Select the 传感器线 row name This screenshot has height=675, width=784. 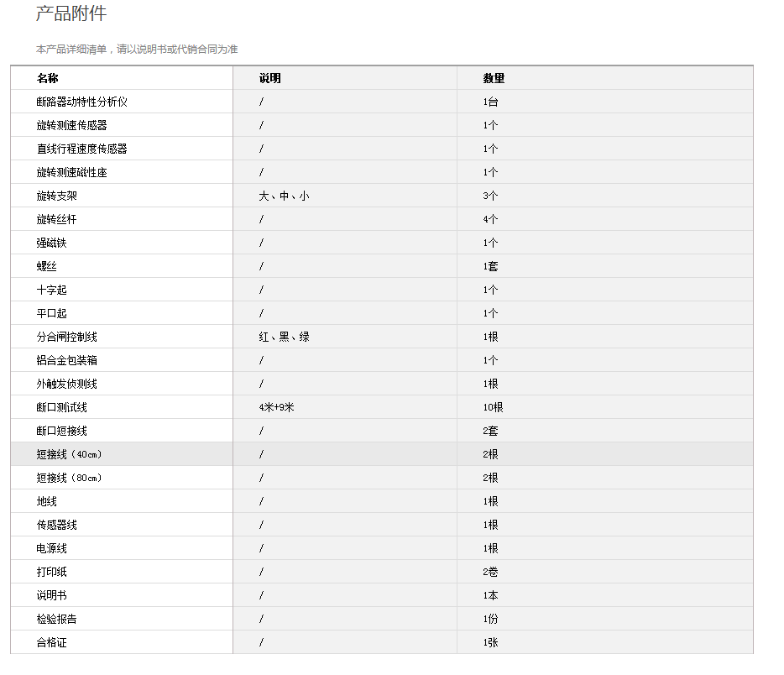click(56, 525)
